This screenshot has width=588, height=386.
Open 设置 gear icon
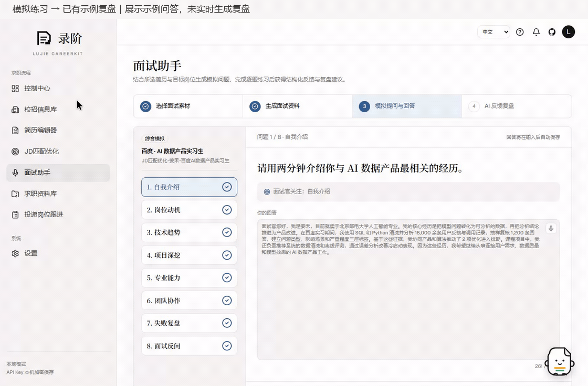pyautogui.click(x=15, y=253)
